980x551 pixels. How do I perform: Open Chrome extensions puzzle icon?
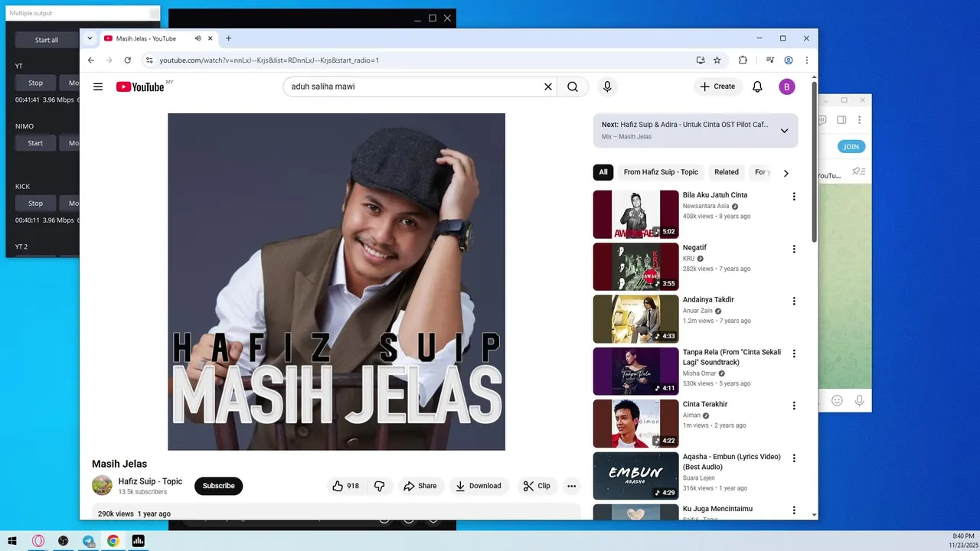click(743, 60)
